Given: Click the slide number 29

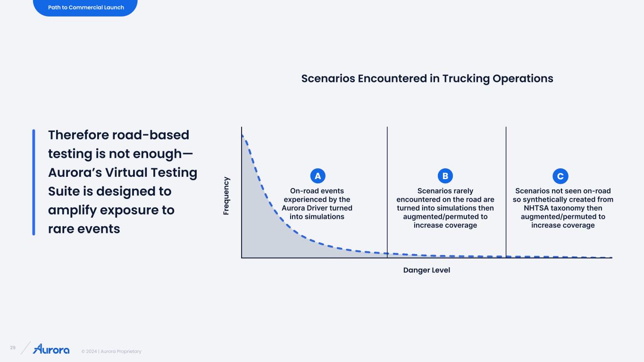Looking at the screenshot, I should [x=13, y=348].
